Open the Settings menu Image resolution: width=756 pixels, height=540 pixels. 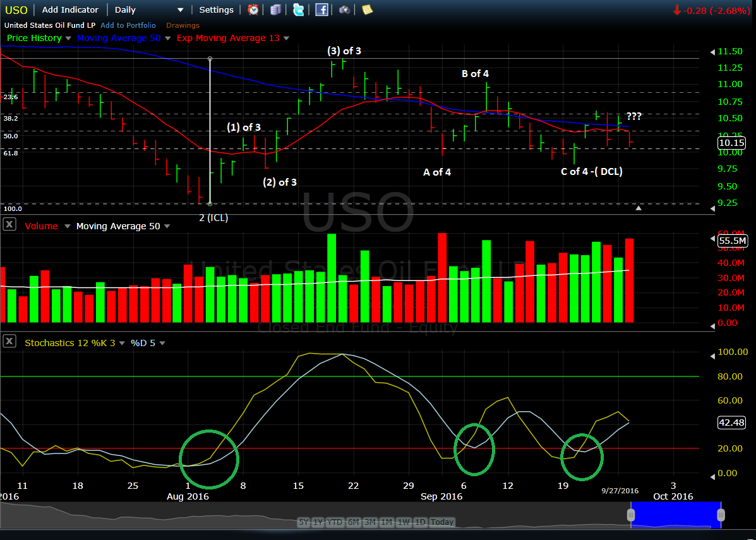[x=216, y=9]
